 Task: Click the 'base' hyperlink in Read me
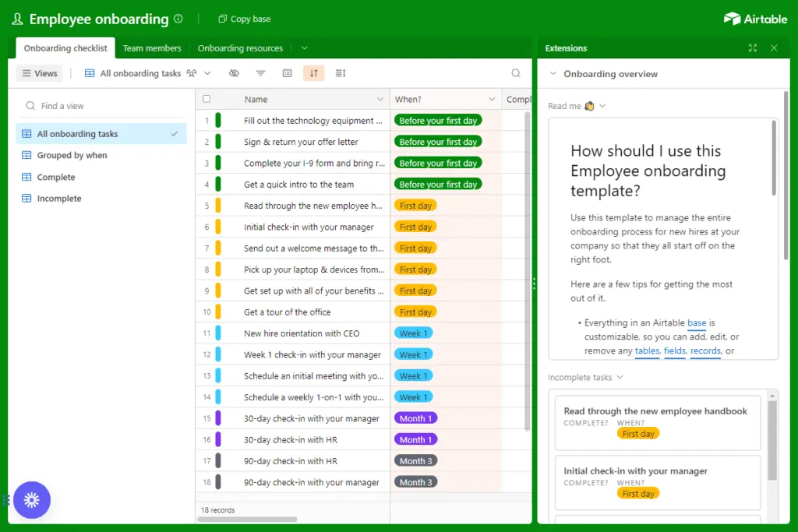pos(697,322)
